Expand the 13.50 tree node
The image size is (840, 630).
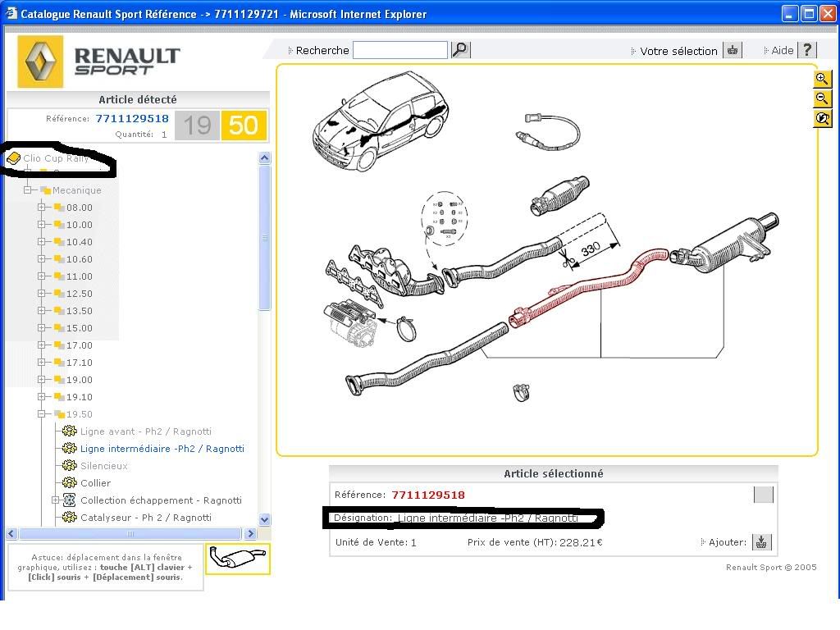[x=41, y=311]
